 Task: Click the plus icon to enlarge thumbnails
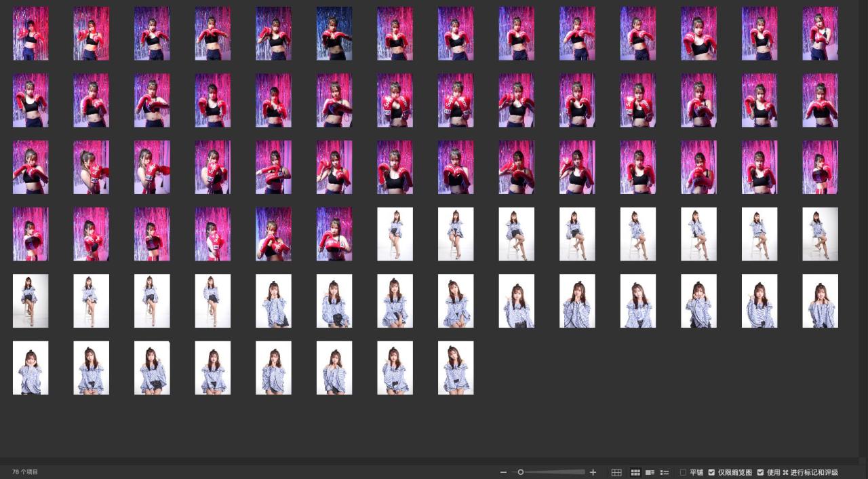point(593,472)
